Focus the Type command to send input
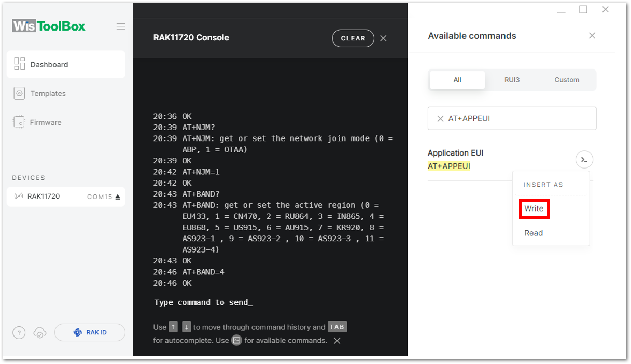The image size is (631, 364). coord(203,302)
